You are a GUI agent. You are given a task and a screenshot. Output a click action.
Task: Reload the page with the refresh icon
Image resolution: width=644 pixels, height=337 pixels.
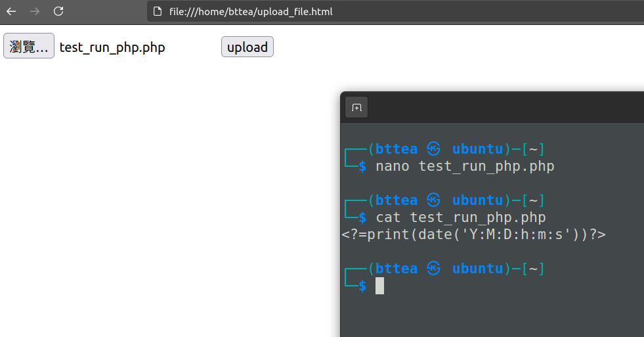[58, 12]
